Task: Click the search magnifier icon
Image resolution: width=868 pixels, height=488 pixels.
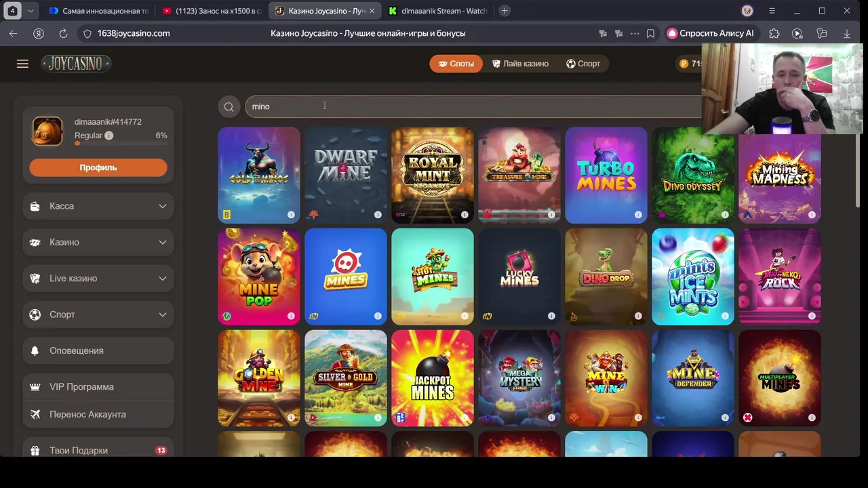Action: click(229, 106)
